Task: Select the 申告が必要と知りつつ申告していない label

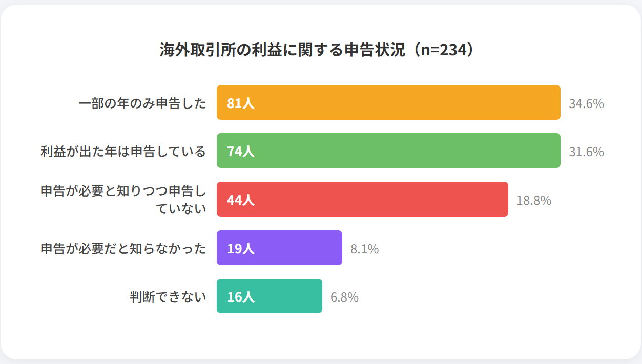Action: tap(123, 200)
